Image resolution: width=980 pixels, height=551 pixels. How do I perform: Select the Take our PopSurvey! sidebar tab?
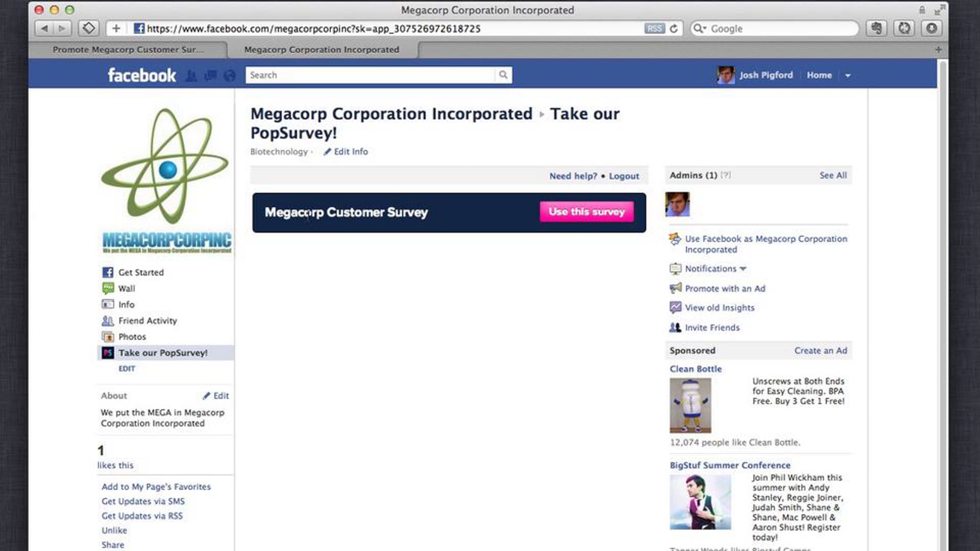click(x=163, y=353)
